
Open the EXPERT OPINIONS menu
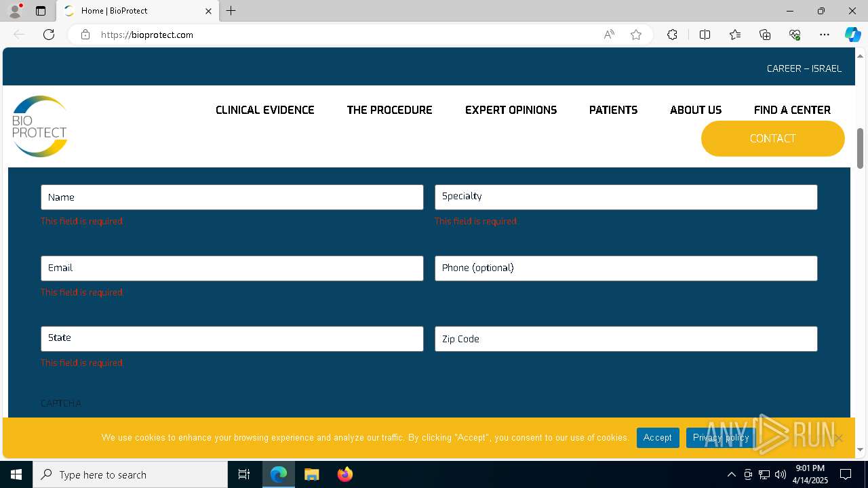[x=511, y=110]
